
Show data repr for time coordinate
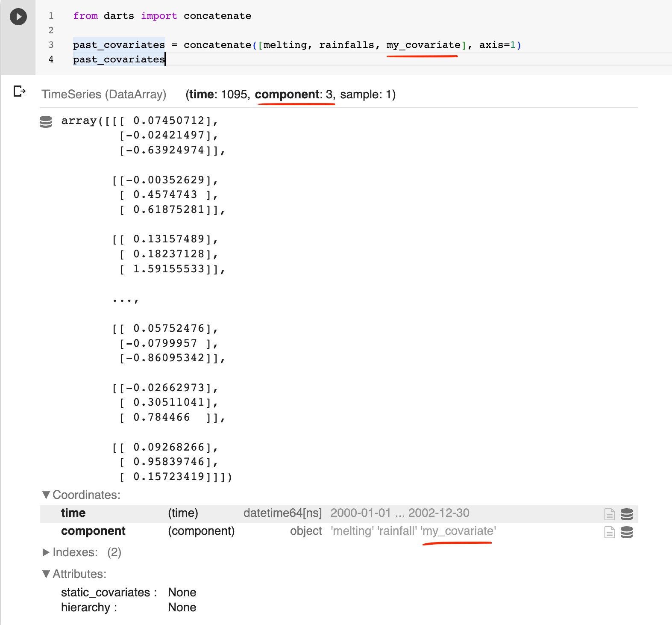click(x=627, y=514)
